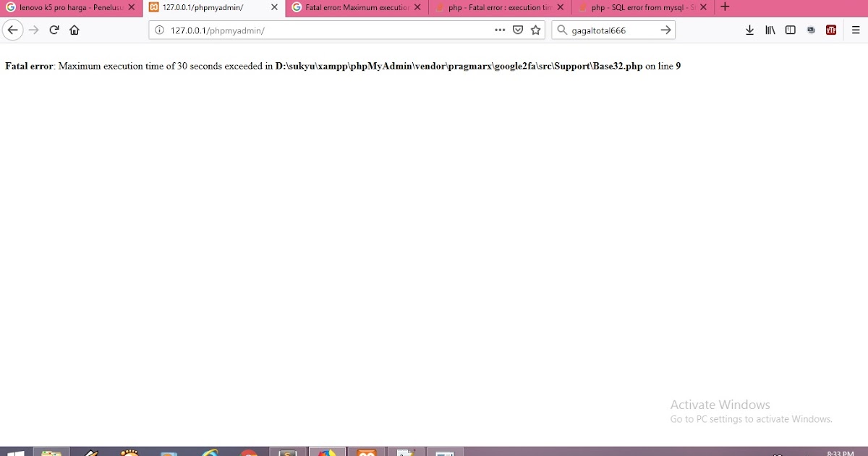Bookmark this page with the star
Viewport: 868px width, 456px height.
pos(535,30)
